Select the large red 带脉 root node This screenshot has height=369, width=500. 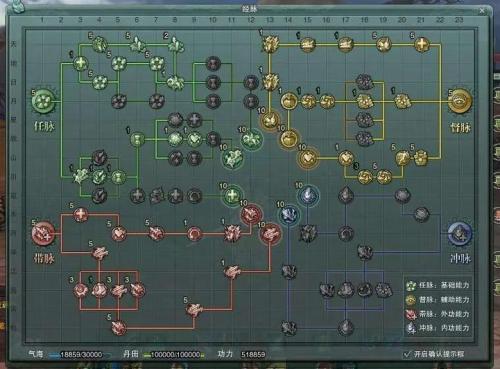[x=44, y=234]
